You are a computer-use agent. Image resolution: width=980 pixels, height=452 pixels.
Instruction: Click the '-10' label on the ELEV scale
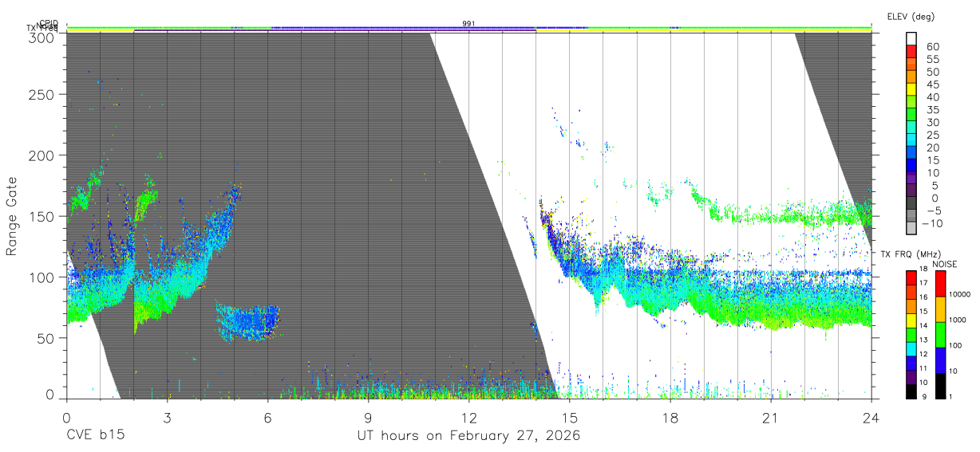pyautogui.click(x=931, y=224)
